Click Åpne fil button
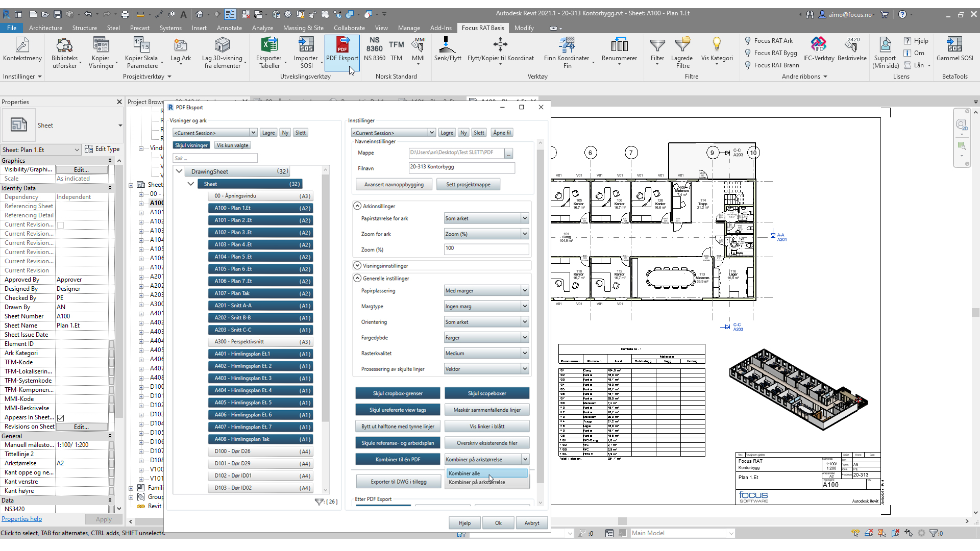This screenshot has width=980, height=551. (x=502, y=133)
